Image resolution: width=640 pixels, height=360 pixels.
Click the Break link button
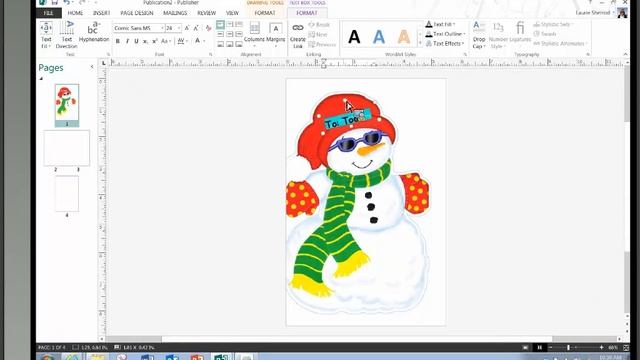tap(319, 25)
